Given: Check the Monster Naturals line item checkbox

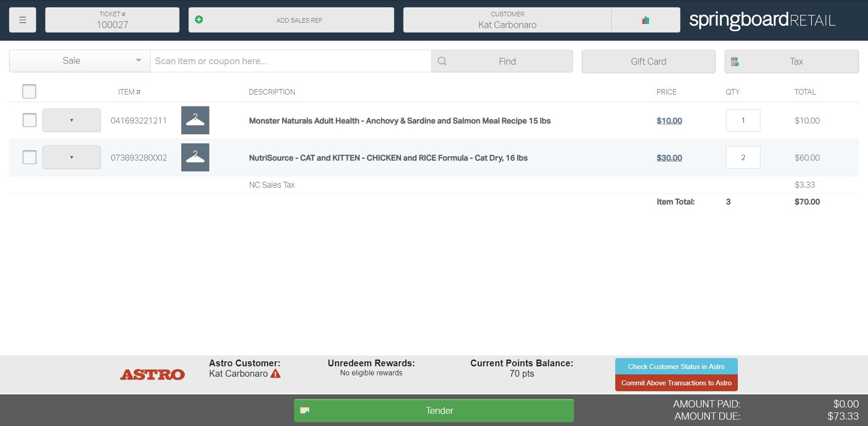Looking at the screenshot, I should tap(29, 120).
